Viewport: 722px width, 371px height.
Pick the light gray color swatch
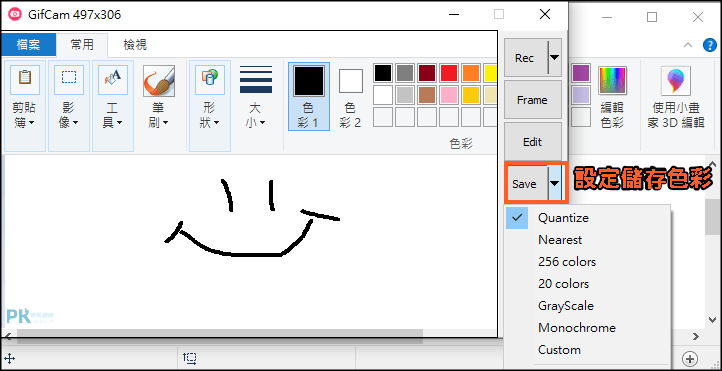pyautogui.click(x=405, y=95)
